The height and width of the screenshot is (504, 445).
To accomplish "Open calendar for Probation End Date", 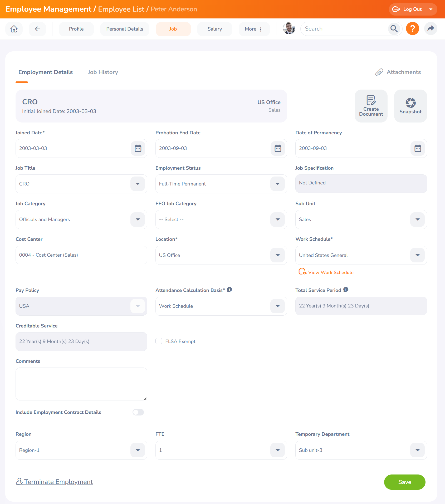I will 278,148.
